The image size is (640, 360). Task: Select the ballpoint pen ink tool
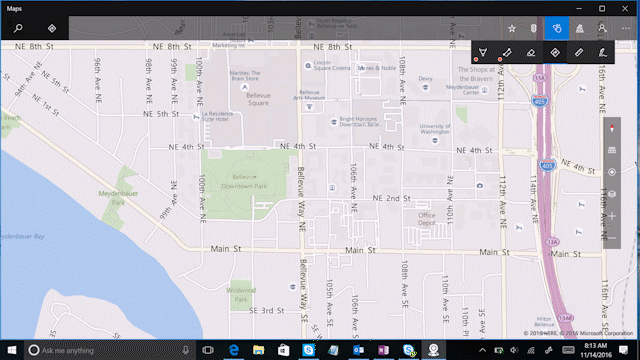pyautogui.click(x=483, y=52)
